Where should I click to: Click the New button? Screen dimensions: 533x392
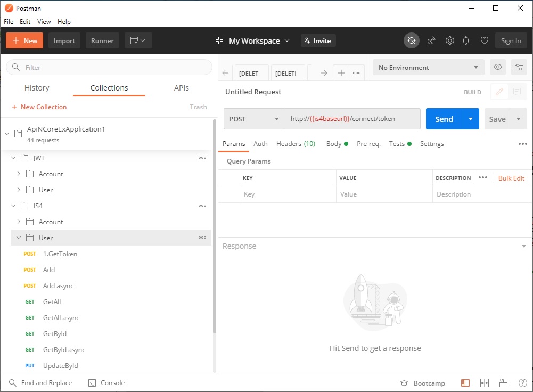[x=24, y=41]
